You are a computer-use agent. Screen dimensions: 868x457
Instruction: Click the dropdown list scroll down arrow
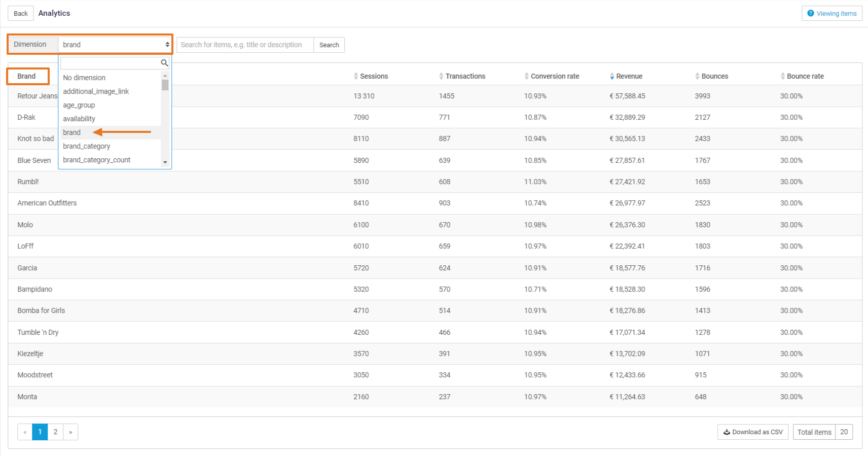[165, 162]
